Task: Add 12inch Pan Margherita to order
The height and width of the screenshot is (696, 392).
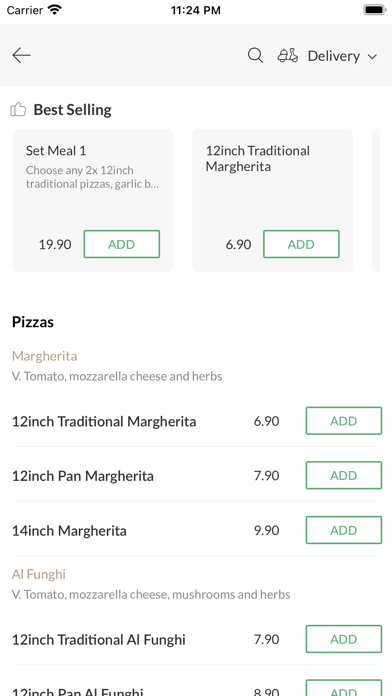Action: pos(344,475)
